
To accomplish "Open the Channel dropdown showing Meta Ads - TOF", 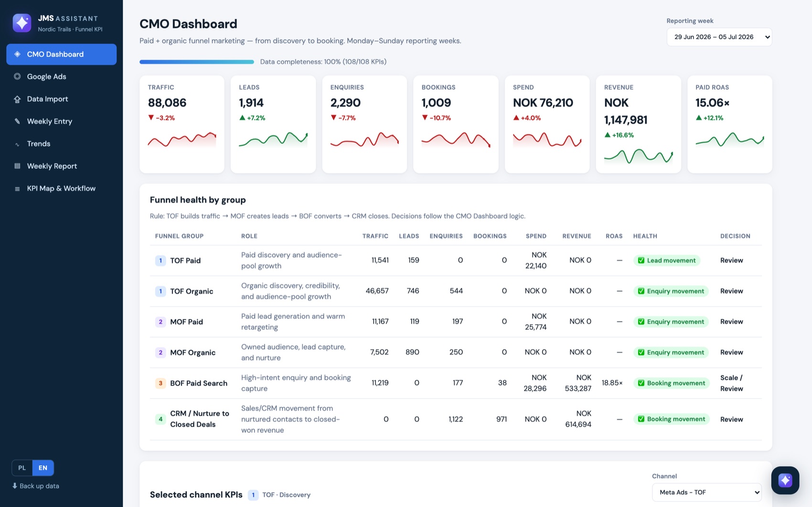I will [707, 492].
